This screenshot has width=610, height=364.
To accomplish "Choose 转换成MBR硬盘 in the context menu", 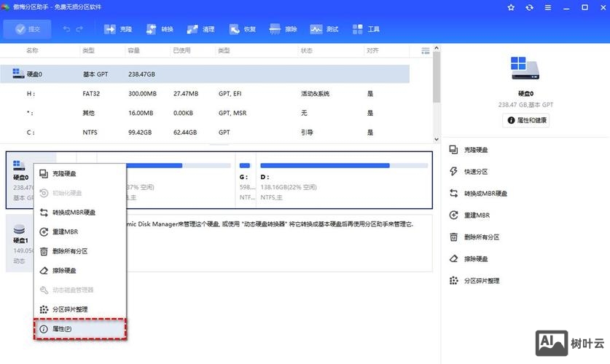I will pos(79,212).
